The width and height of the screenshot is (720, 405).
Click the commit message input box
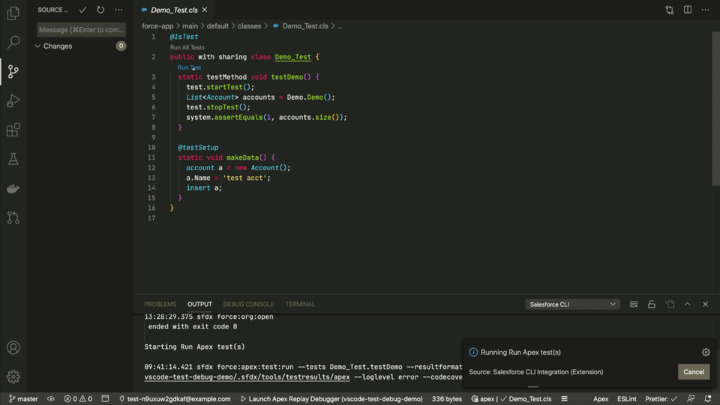81,30
